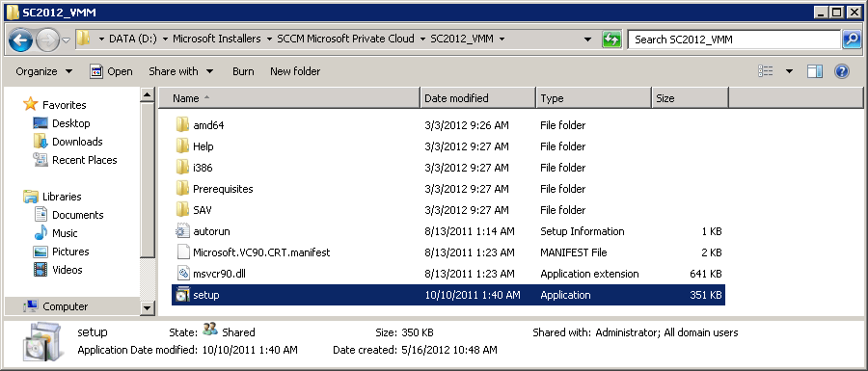The image size is (868, 371).
Task: Open the address bar history dropdown
Action: point(588,40)
